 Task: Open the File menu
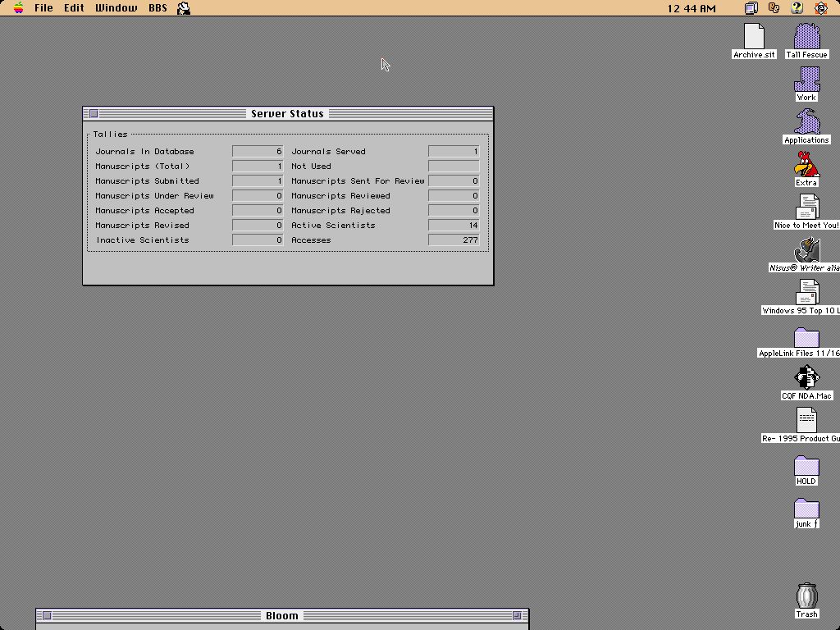[43, 8]
